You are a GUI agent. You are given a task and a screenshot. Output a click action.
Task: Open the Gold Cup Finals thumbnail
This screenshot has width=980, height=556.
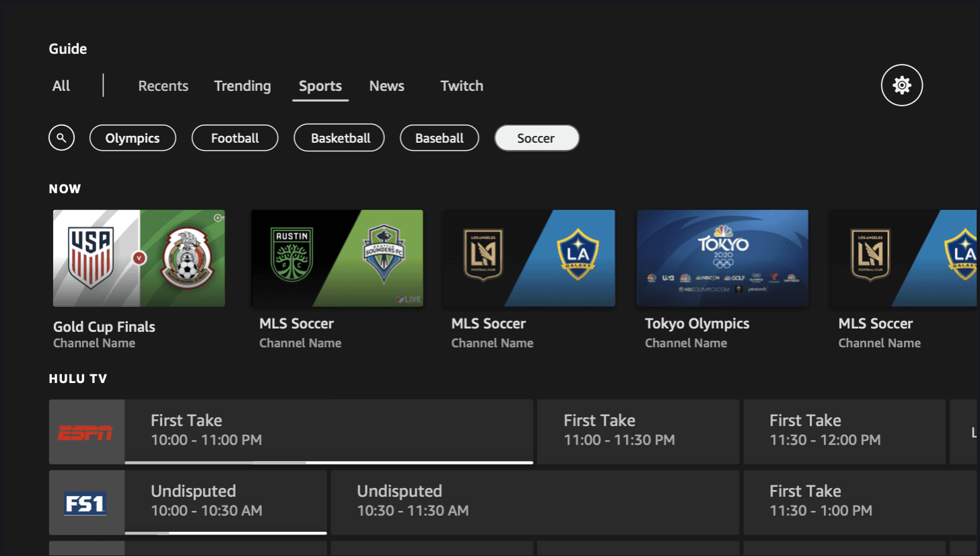click(x=139, y=258)
